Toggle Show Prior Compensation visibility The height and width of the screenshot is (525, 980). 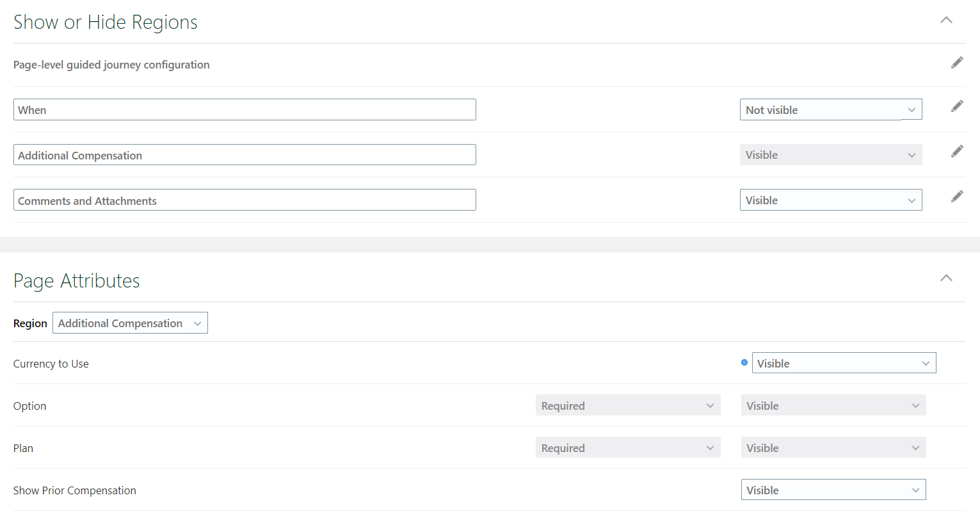tap(833, 489)
